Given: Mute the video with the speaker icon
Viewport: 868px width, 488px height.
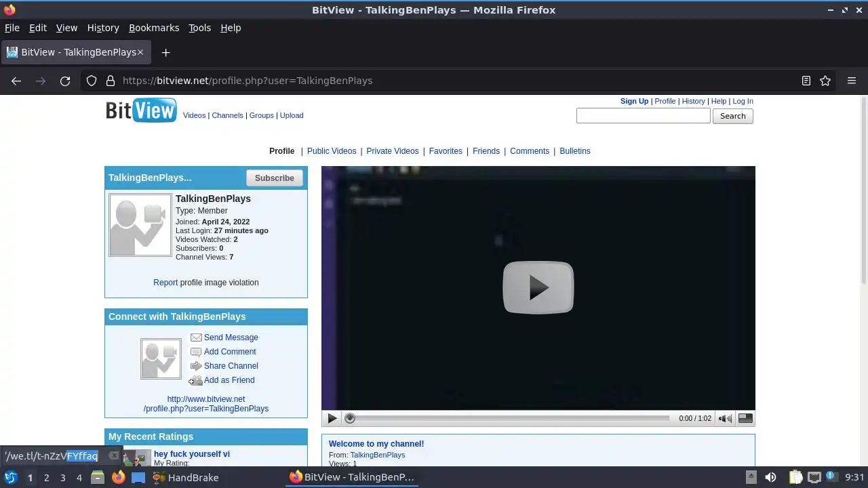Looking at the screenshot, I should 725,418.
